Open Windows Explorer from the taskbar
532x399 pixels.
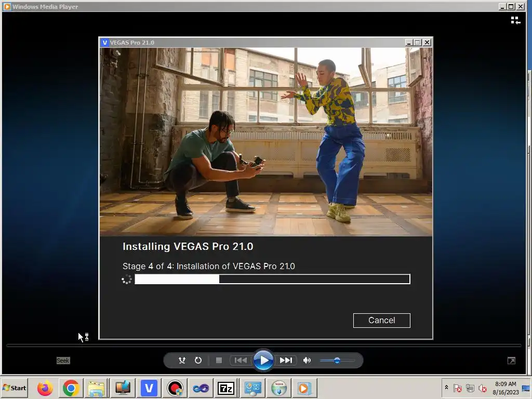pyautogui.click(x=97, y=388)
